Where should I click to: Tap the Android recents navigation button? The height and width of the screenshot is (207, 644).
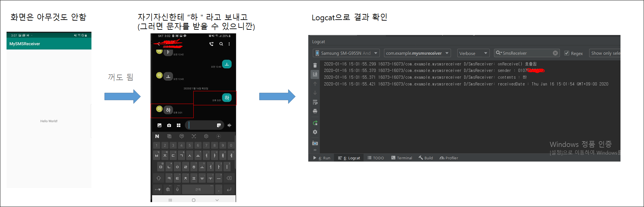[170, 200]
